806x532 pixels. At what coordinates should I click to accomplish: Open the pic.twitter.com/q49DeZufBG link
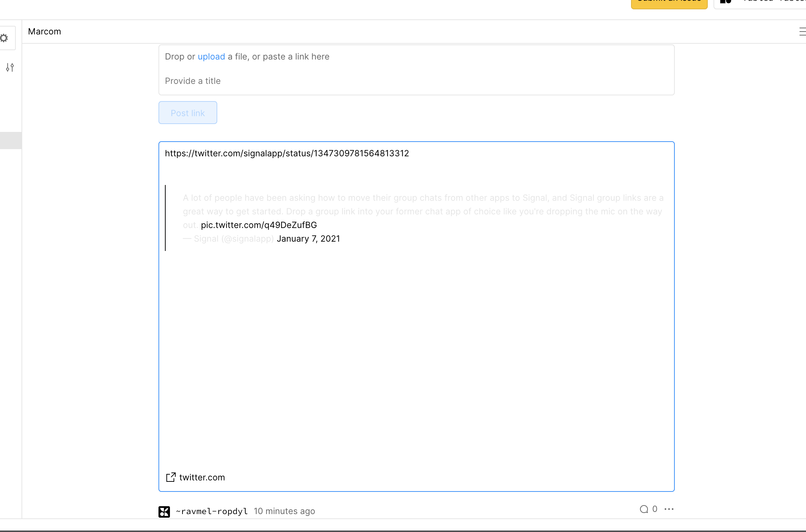pyautogui.click(x=259, y=225)
